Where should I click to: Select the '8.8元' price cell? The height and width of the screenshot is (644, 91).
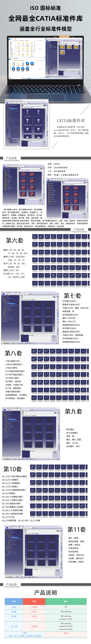tap(34, 616)
